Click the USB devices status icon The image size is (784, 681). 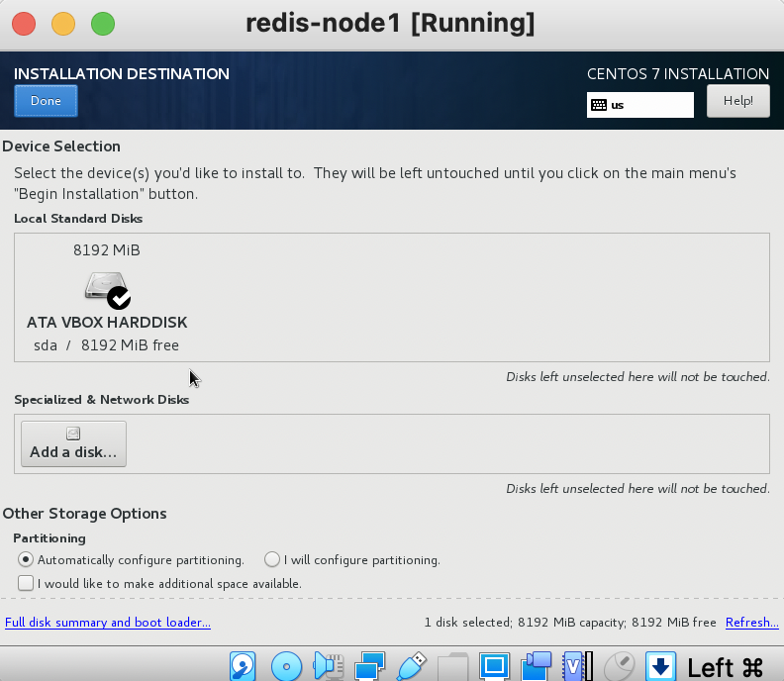(x=412, y=666)
